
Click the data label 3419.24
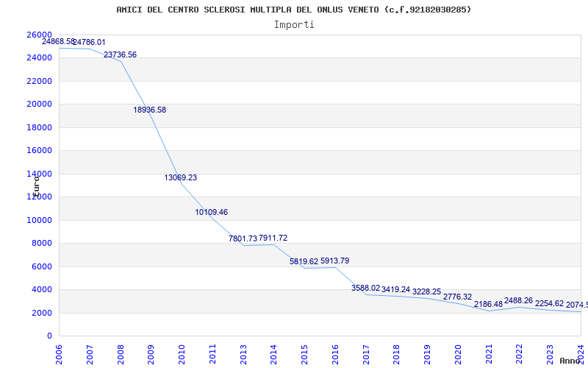(x=395, y=289)
